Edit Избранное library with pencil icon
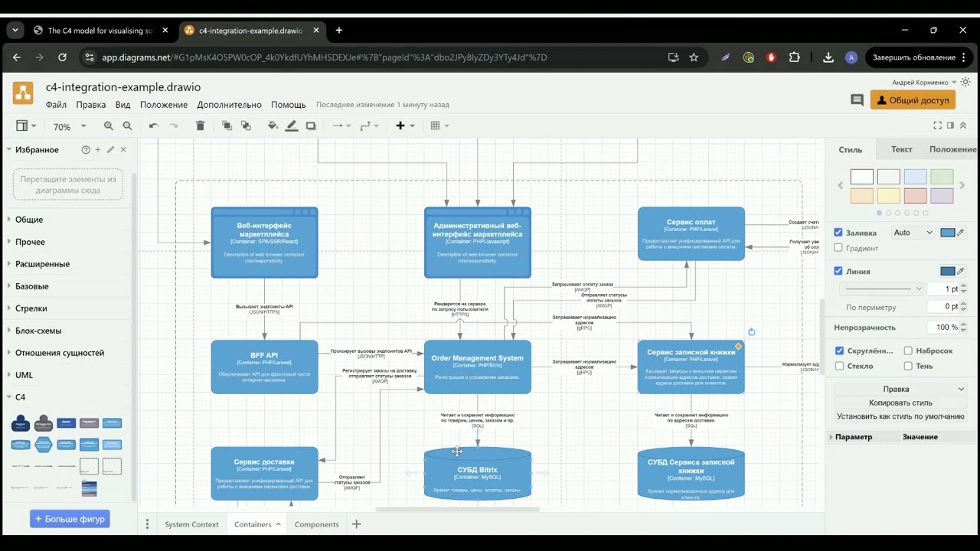The height and width of the screenshot is (551, 980). [x=110, y=150]
